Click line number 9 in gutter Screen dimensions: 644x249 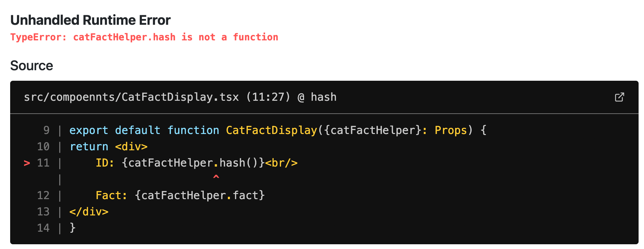[x=46, y=130]
